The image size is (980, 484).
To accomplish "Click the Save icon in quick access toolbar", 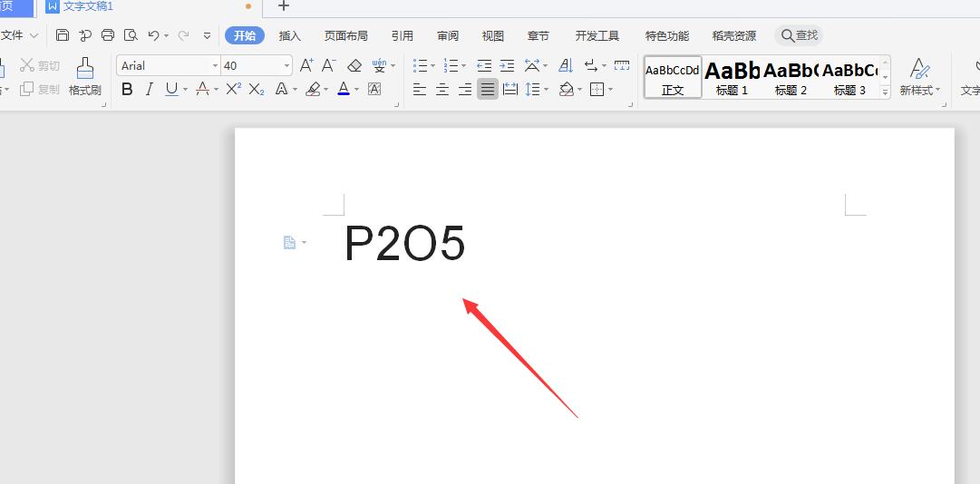I will tap(63, 35).
